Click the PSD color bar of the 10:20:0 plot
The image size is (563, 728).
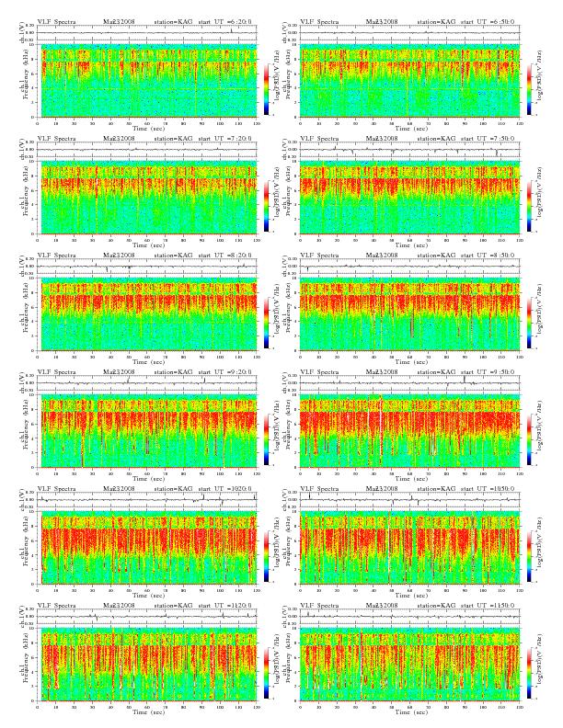pos(266,556)
